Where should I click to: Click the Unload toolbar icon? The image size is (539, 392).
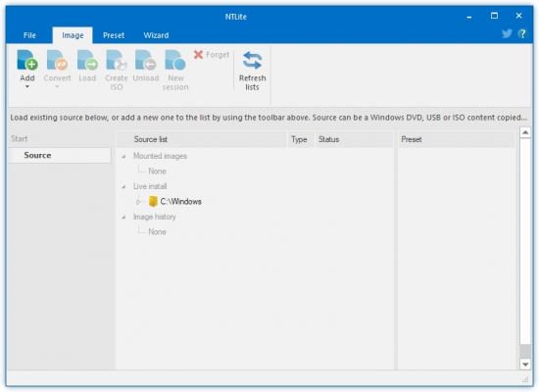pos(146,60)
